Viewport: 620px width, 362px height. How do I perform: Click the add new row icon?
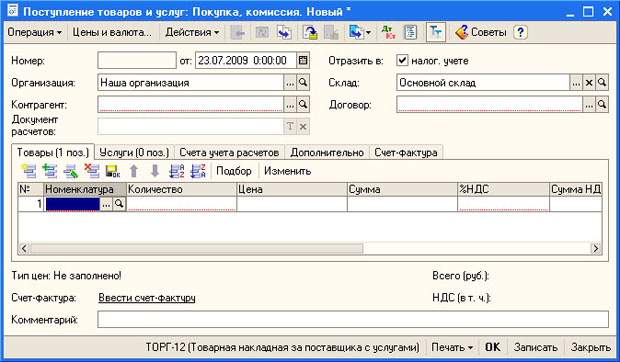coord(29,171)
